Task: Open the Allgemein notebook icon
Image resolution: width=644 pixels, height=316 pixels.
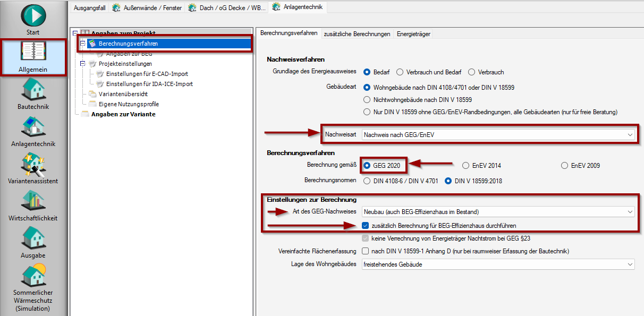Action: (33, 53)
